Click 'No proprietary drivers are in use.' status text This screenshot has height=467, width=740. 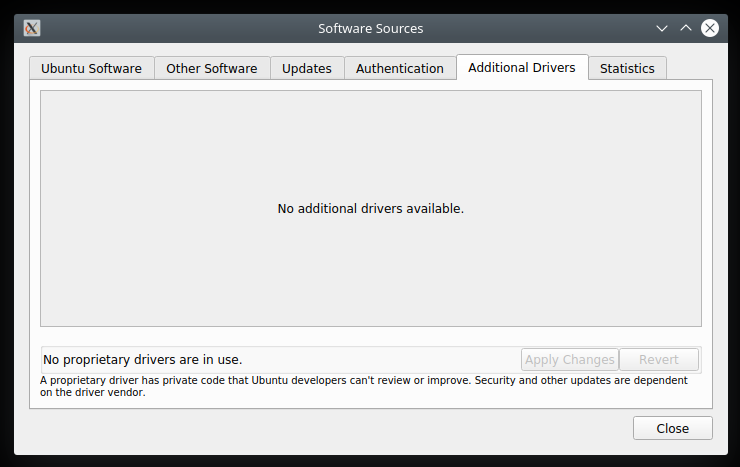click(142, 359)
